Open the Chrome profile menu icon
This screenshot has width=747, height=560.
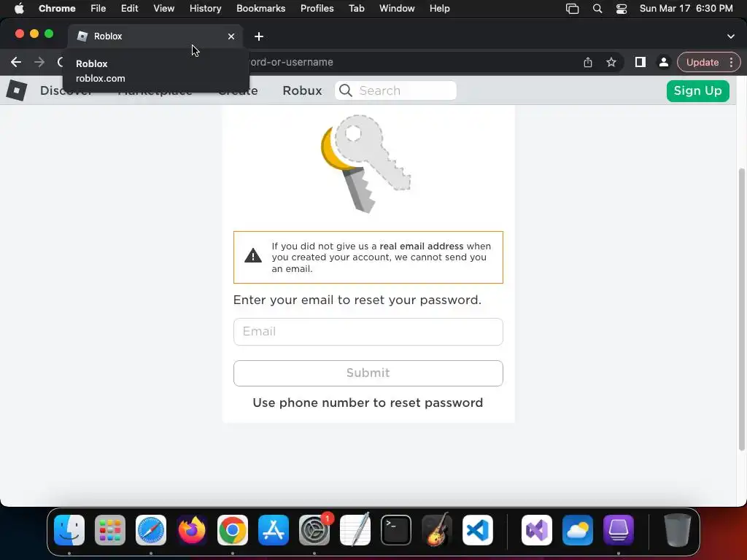pos(663,62)
